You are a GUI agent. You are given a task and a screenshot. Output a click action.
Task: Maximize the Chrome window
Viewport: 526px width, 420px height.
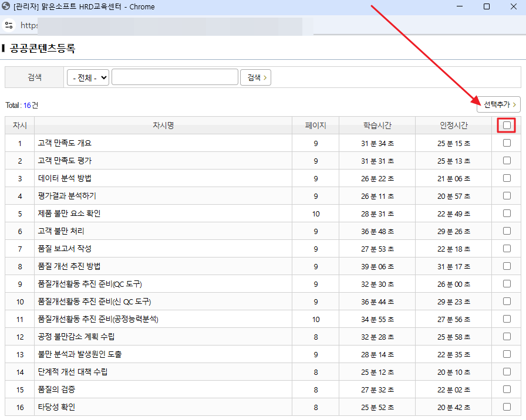coord(487,6)
